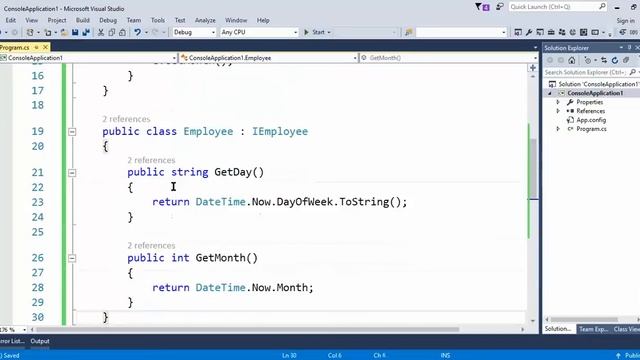Open the Tools menu
Viewport: 640px width, 360px height.
(158, 20)
